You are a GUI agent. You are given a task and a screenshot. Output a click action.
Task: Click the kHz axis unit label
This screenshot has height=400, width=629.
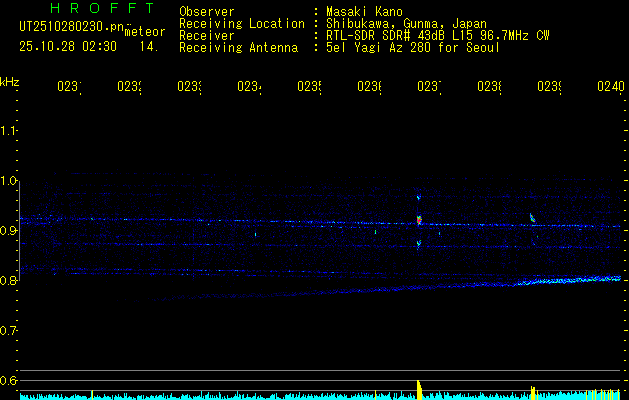(10, 81)
